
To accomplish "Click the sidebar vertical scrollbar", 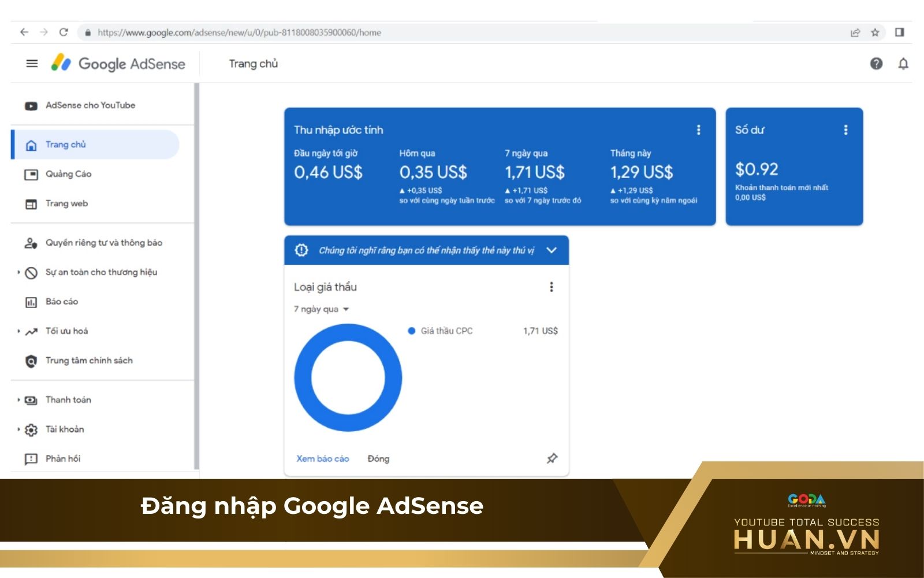I will pyautogui.click(x=196, y=276).
